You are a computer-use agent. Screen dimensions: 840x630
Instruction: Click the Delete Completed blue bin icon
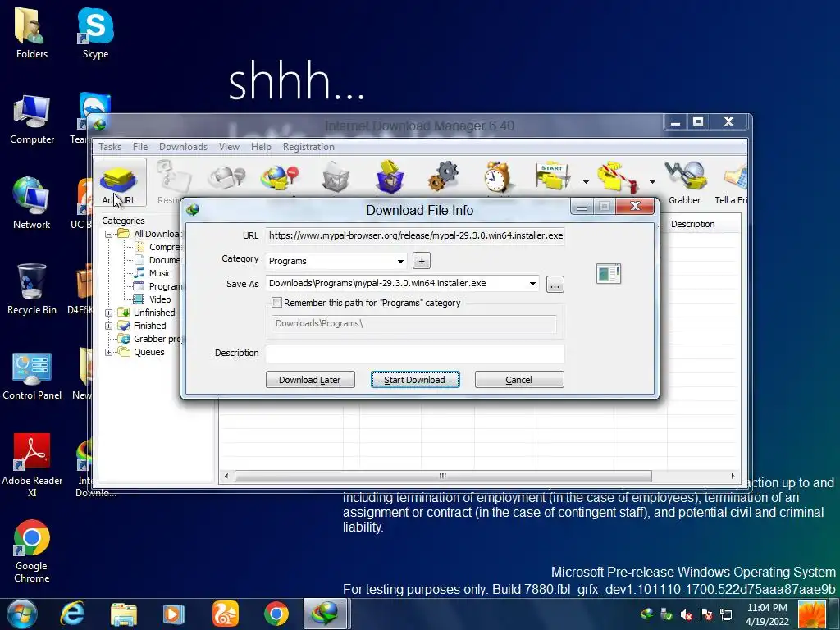click(390, 177)
